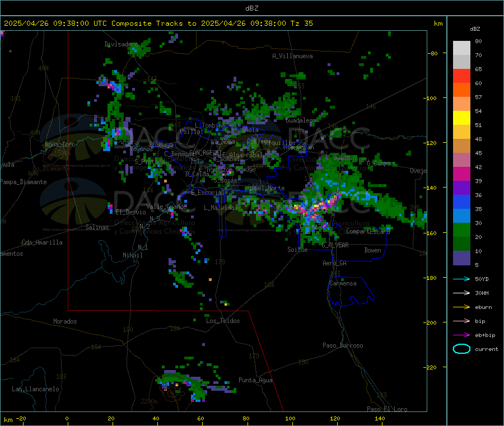504x426 pixels.
Task: Click the 'current' legend label
Action: point(486,349)
